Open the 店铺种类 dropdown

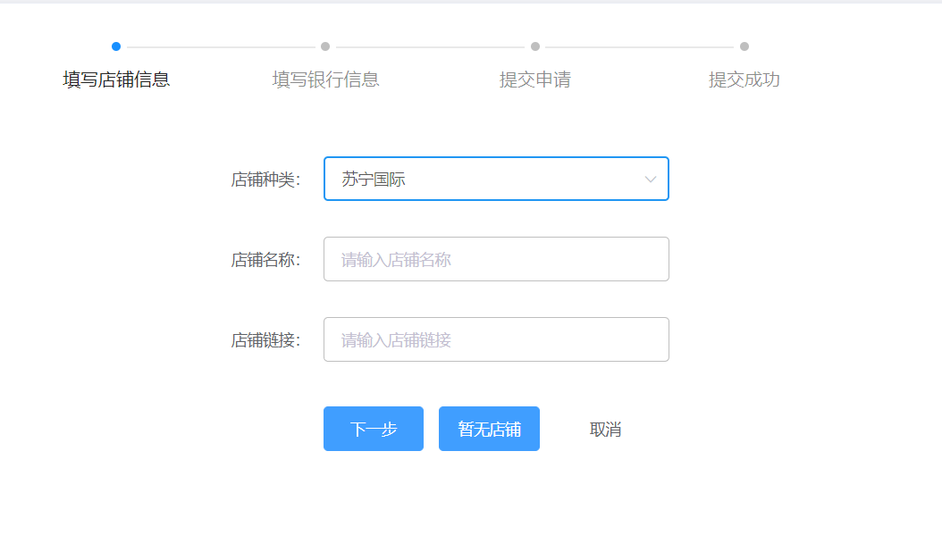(x=496, y=179)
